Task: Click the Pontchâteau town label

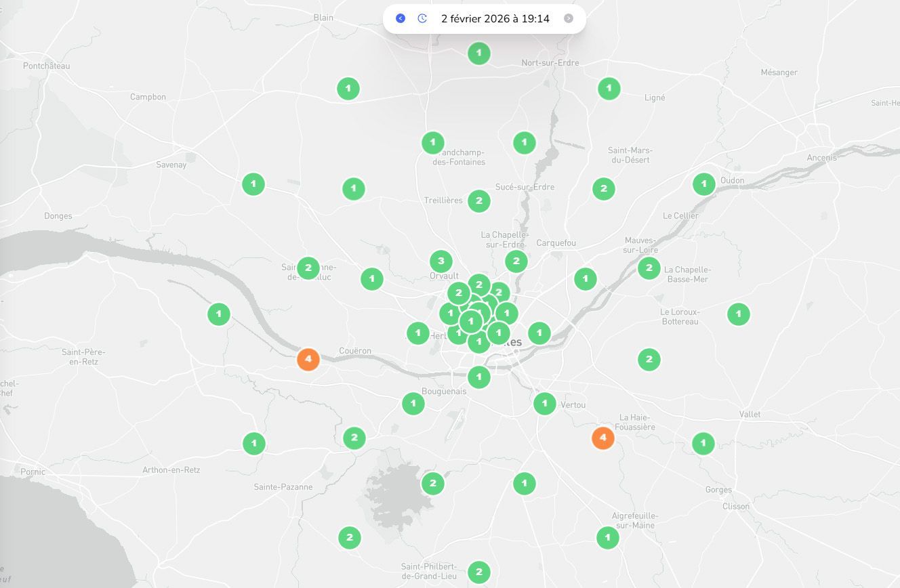Action: coord(47,66)
